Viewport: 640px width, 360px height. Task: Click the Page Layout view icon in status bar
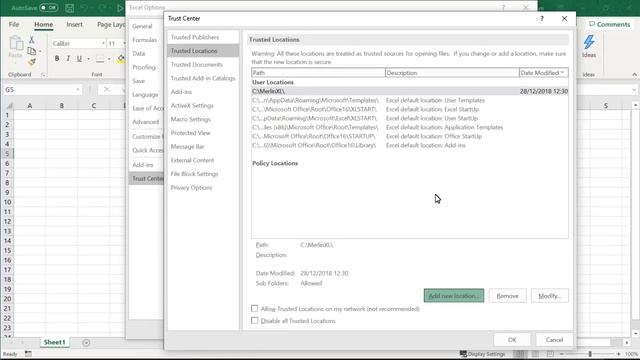coord(535,354)
